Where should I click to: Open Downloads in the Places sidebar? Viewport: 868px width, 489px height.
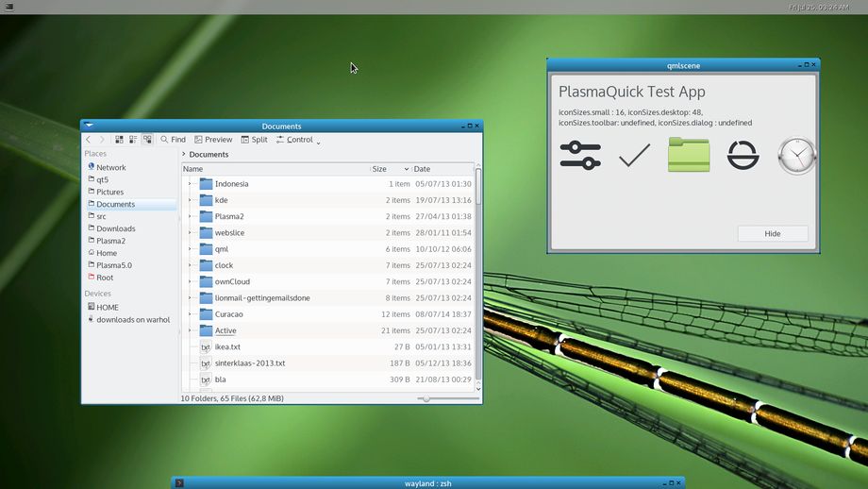[115, 228]
